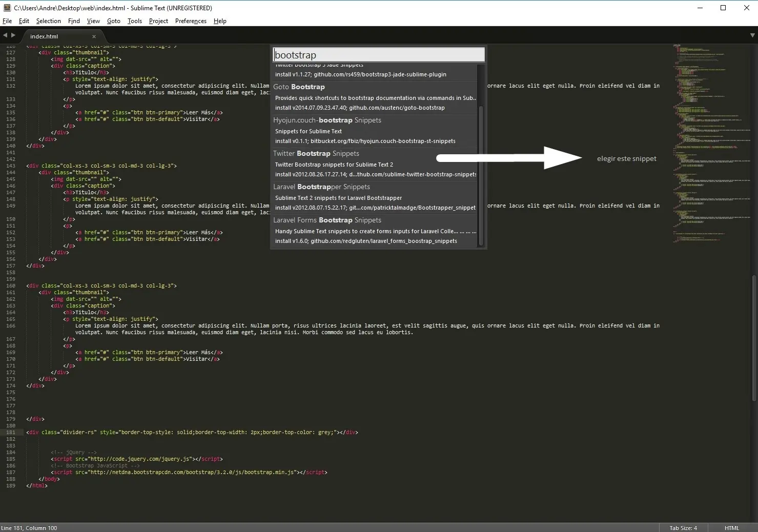758x532 pixels.
Task: Click the code minimap
Action: 711,144
